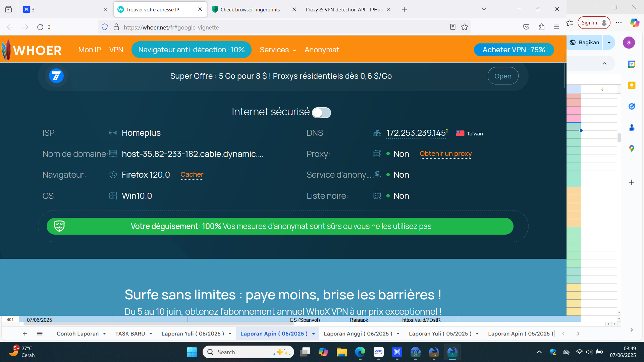Click the site security padlock icon
Viewport: 644px width, 362px height.
(116, 27)
